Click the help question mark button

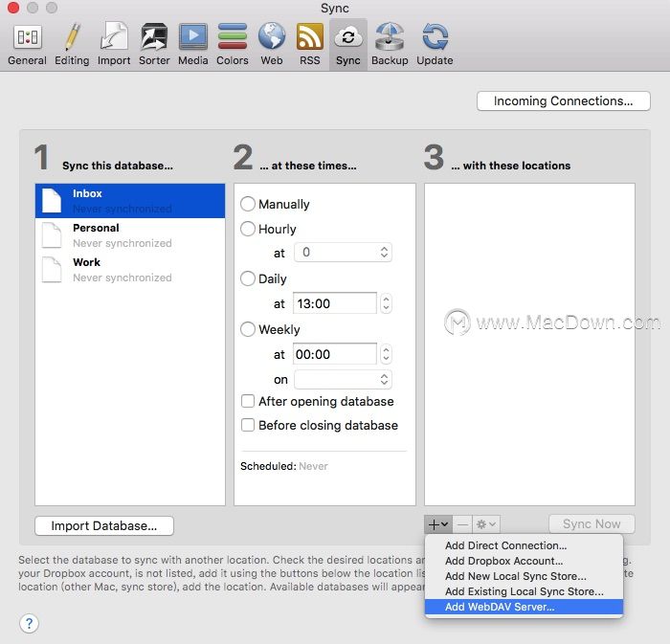point(29,624)
